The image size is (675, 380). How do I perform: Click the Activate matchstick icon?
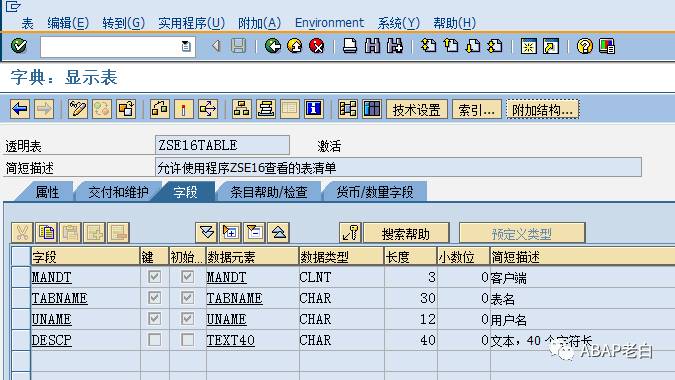(184, 109)
